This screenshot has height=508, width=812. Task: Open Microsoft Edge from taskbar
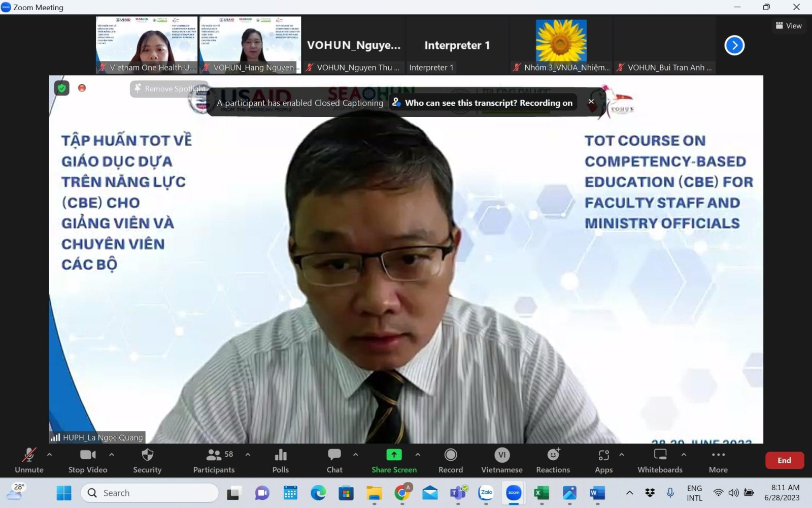coord(318,493)
